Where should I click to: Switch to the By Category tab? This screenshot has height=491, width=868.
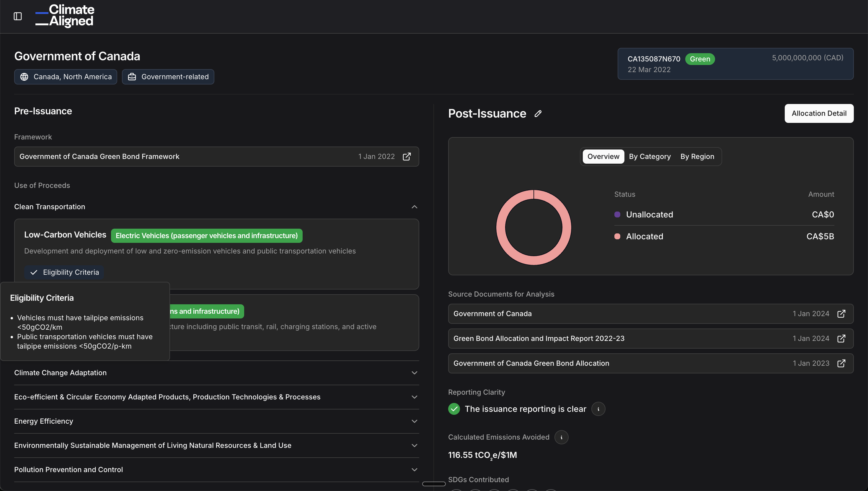(650, 157)
